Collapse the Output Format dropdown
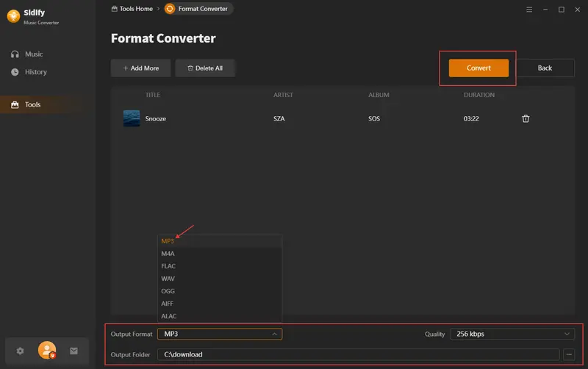588x369 pixels. point(220,334)
